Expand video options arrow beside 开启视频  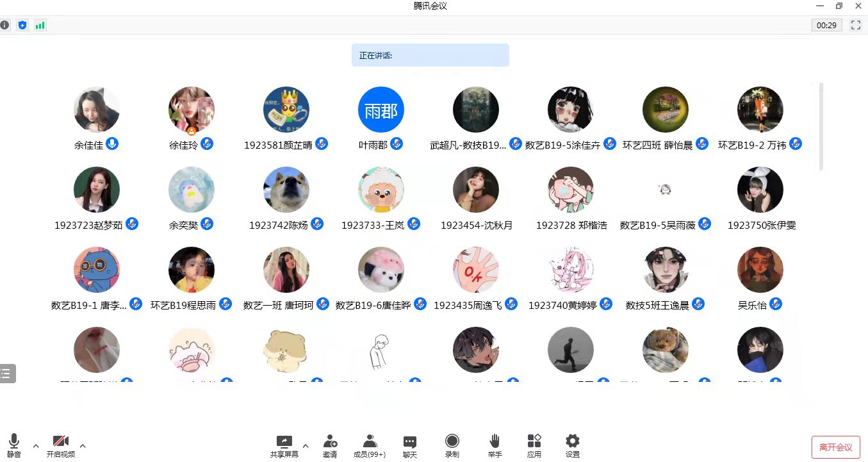pyautogui.click(x=83, y=446)
